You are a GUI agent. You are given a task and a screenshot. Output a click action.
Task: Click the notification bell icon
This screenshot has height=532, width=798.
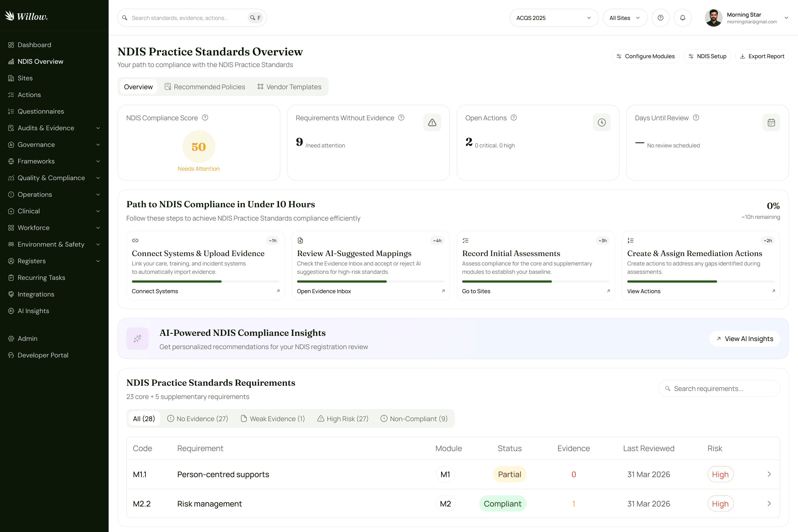(x=682, y=18)
